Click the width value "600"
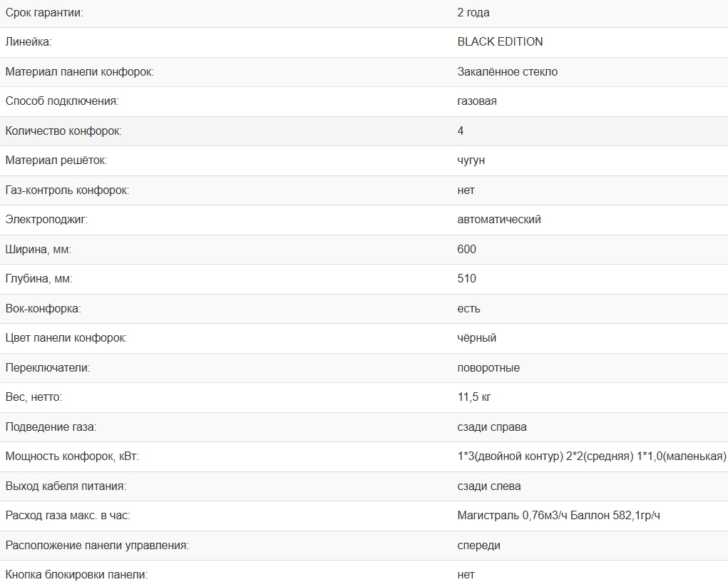 [x=466, y=250]
